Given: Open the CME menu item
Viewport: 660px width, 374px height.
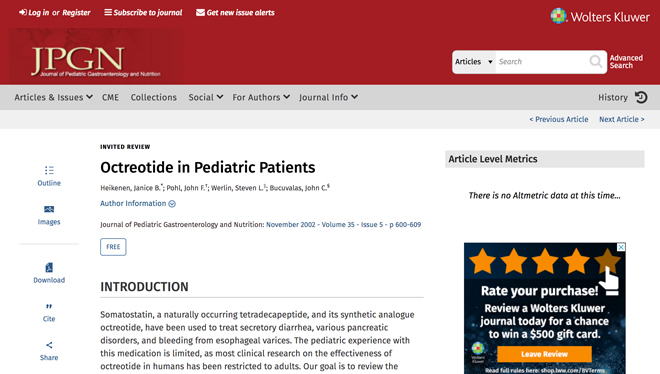Looking at the screenshot, I should pyautogui.click(x=110, y=97).
